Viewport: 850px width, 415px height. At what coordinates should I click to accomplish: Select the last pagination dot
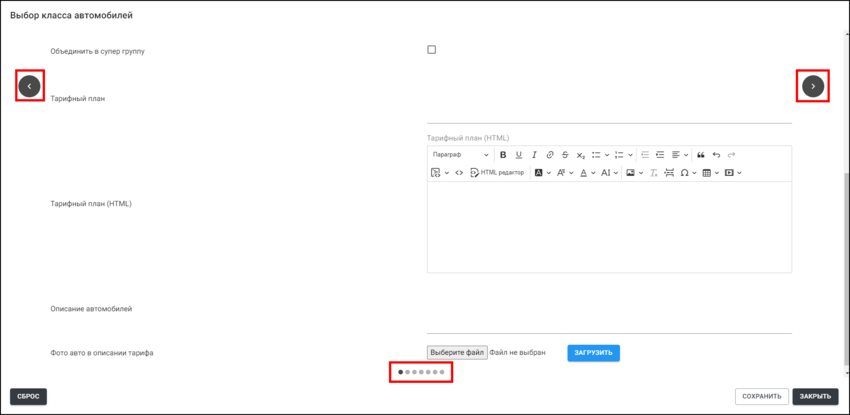click(442, 372)
